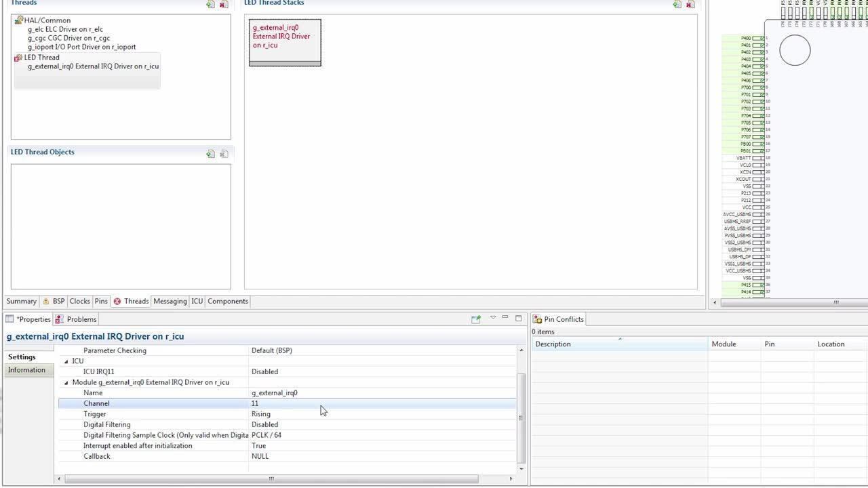Select the Information settings page

pyautogui.click(x=28, y=369)
